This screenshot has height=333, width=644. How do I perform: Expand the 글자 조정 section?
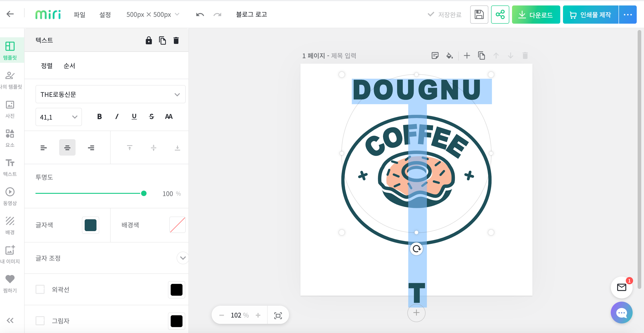pyautogui.click(x=183, y=258)
